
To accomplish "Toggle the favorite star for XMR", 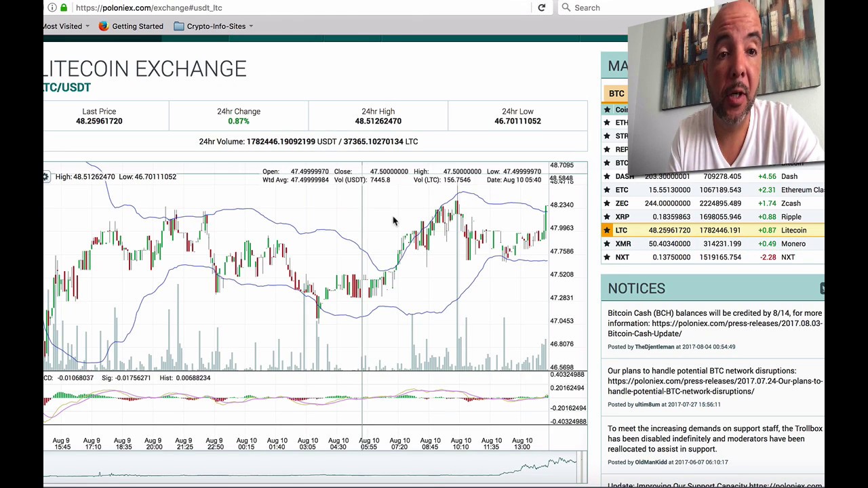I will [607, 244].
